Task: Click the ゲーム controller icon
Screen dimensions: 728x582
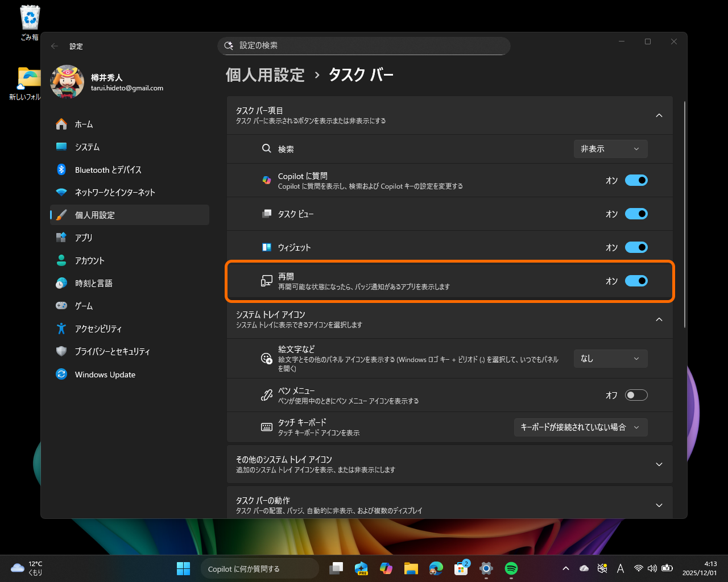Action: [61, 306]
